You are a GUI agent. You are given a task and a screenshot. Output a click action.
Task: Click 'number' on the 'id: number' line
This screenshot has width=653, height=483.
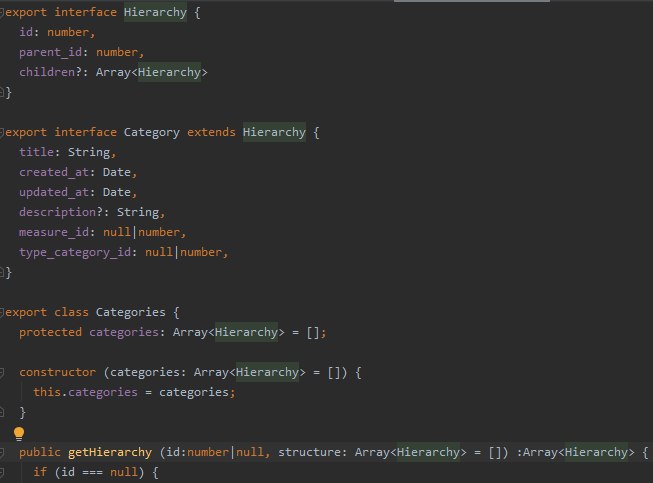point(68,32)
